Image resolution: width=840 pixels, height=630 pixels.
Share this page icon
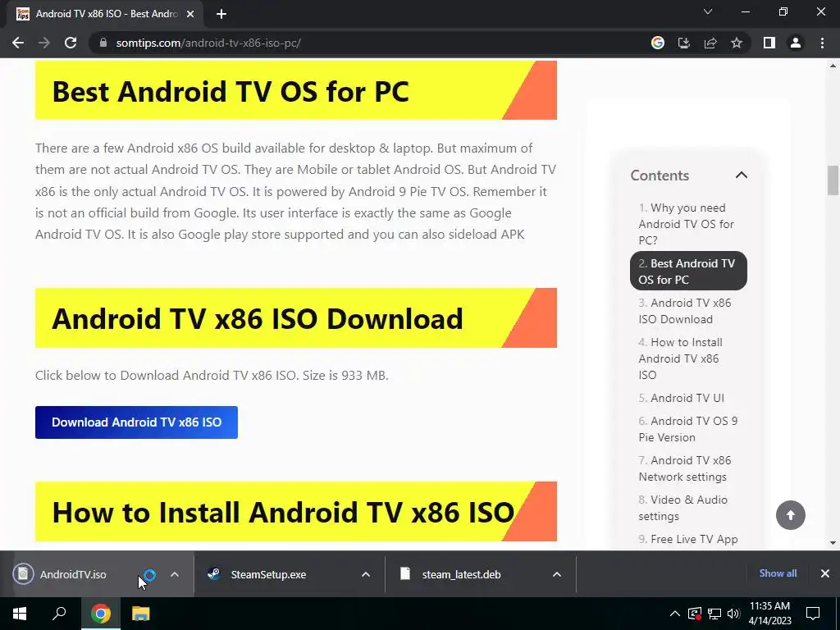click(x=710, y=43)
